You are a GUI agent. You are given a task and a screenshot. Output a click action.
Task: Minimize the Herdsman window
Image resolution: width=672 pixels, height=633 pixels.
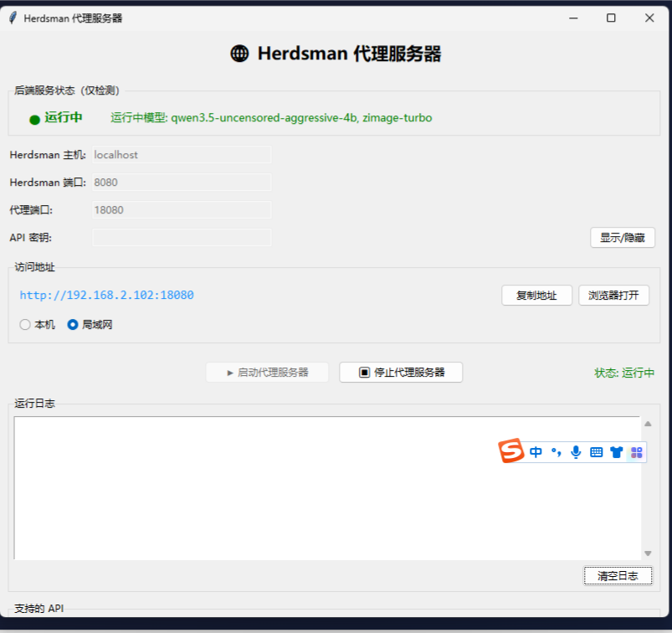pyautogui.click(x=573, y=18)
